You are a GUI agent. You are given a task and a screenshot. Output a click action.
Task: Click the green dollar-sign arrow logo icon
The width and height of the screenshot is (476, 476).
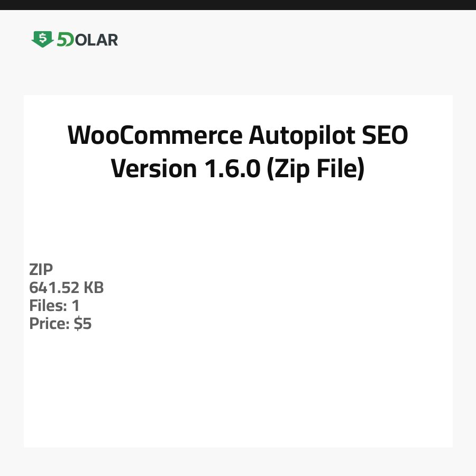42,39
